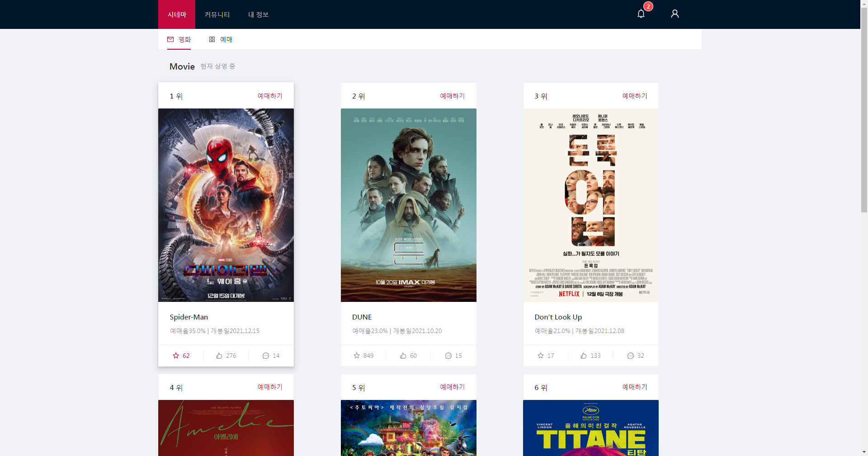This screenshot has width=868, height=456.
Task: Select the 시네마 menu in top navigation
Action: (177, 14)
